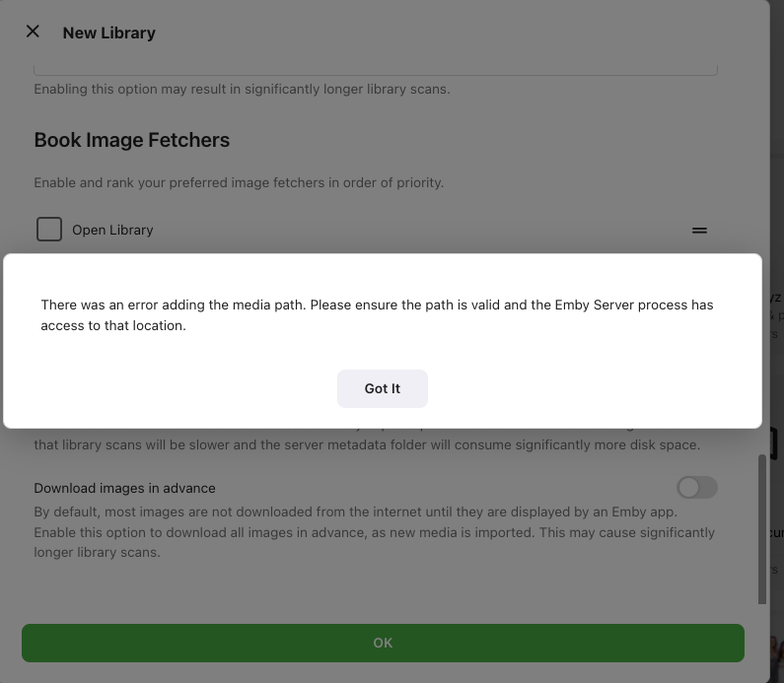Toggle Download images in advance switch
Screen dimensions: 784x683
(x=696, y=487)
